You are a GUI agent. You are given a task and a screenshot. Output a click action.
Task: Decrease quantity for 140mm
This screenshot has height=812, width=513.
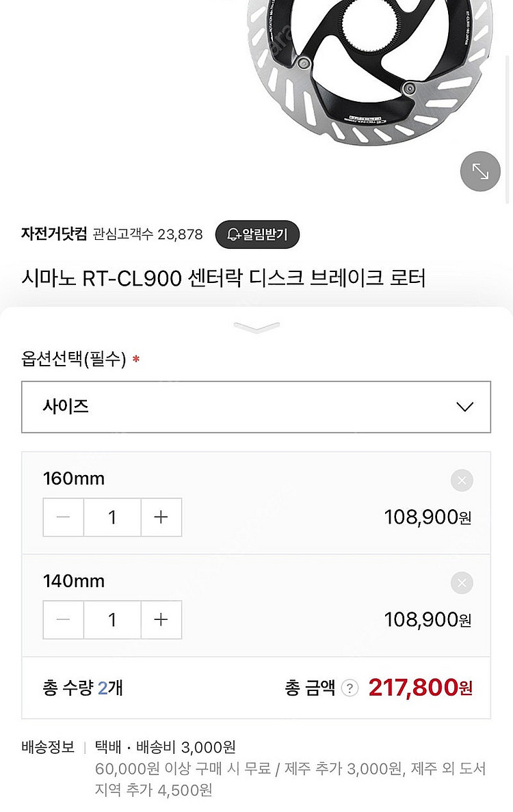[64, 620]
